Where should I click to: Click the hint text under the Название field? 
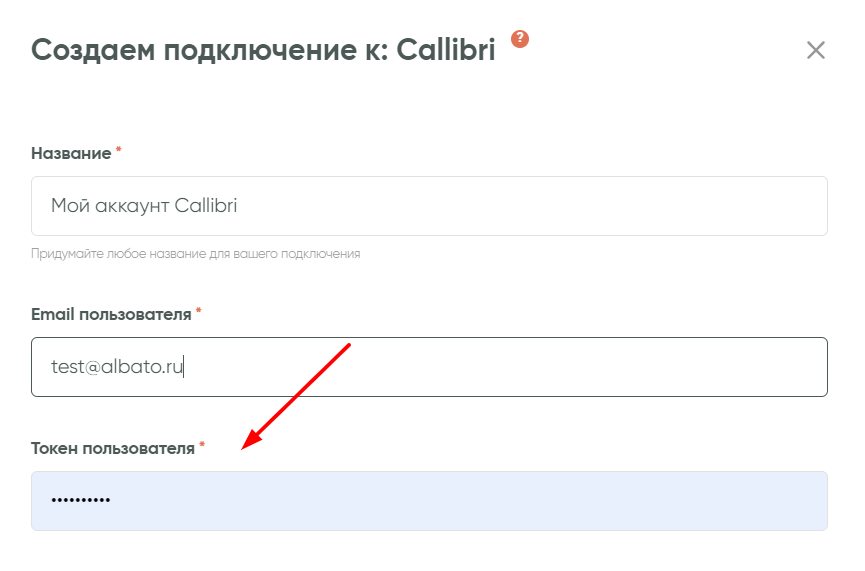[195, 254]
